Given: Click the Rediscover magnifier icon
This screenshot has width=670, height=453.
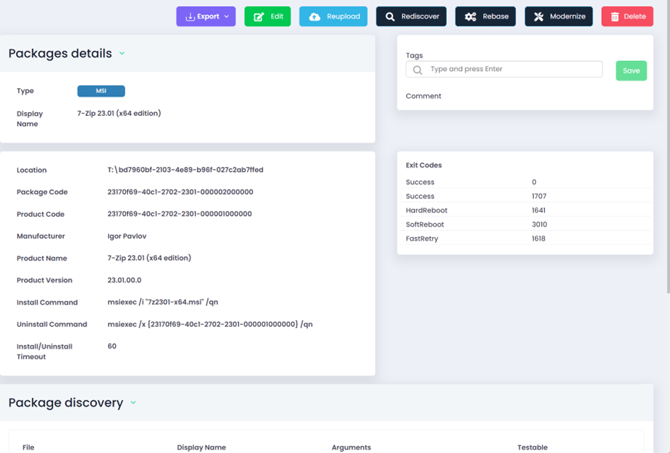Looking at the screenshot, I should (390, 17).
